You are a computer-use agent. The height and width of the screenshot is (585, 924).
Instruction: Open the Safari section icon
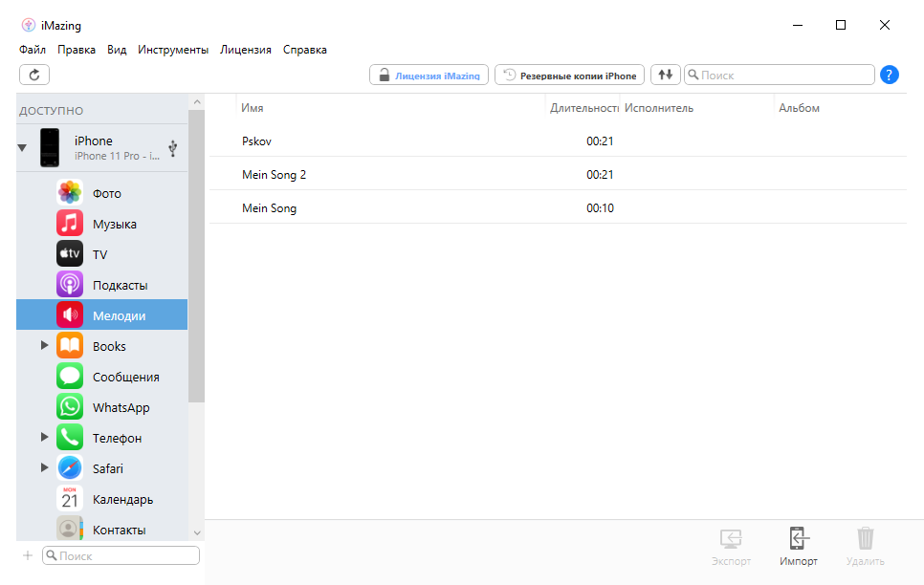click(x=70, y=468)
